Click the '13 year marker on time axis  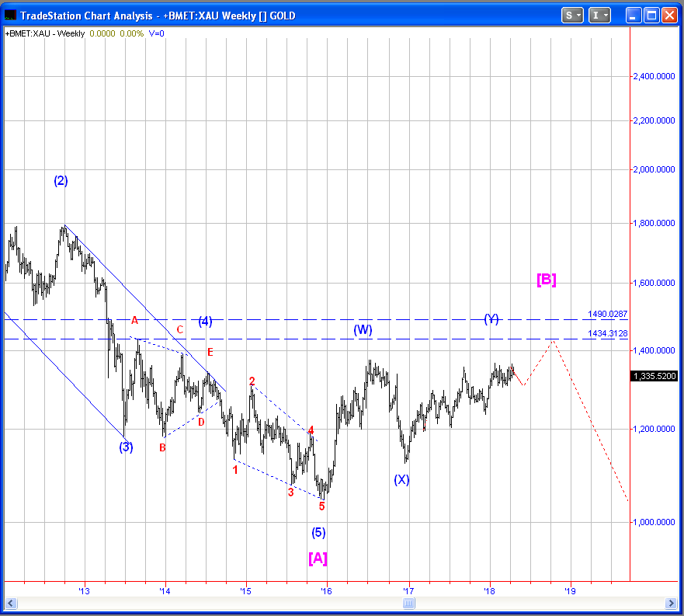pyautogui.click(x=84, y=591)
